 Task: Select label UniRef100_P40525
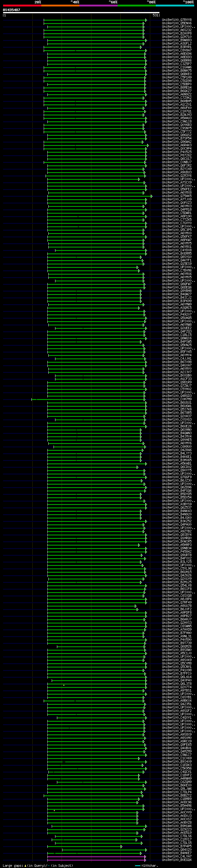[176, 152]
